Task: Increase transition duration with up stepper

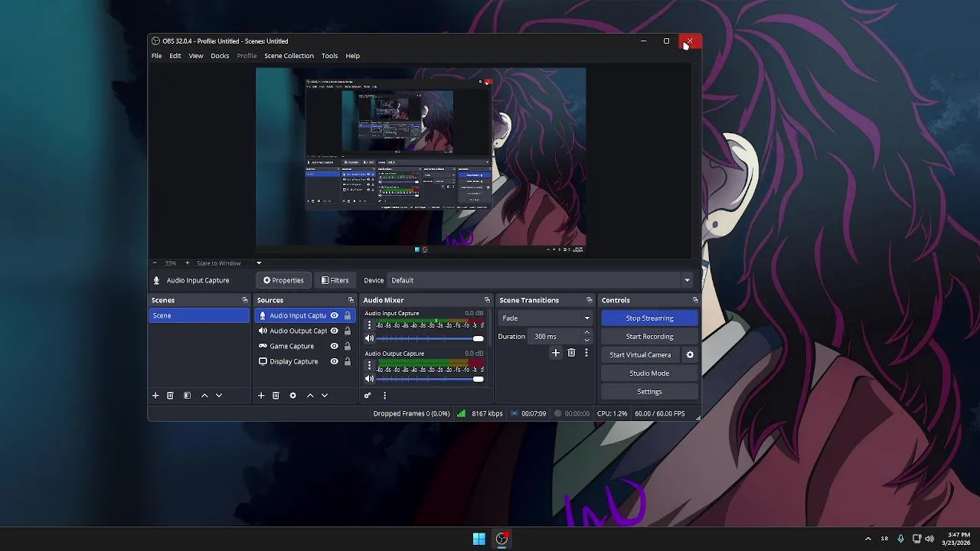Action: (587, 333)
